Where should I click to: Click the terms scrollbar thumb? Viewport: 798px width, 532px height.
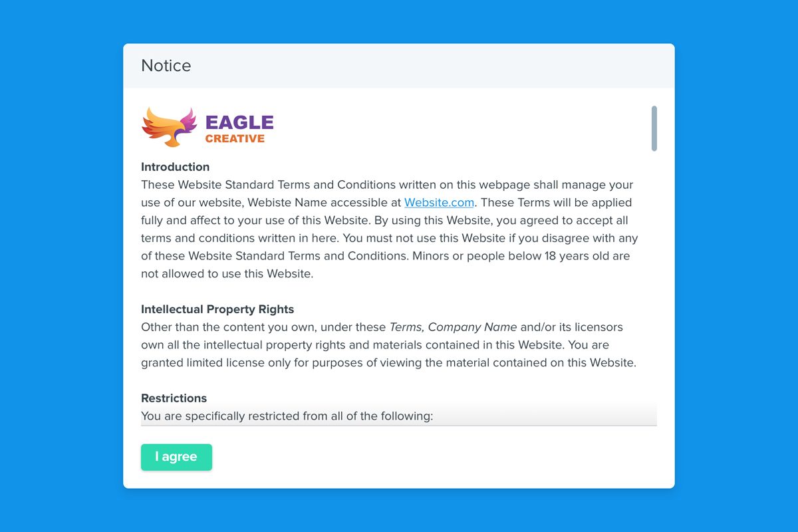654,128
